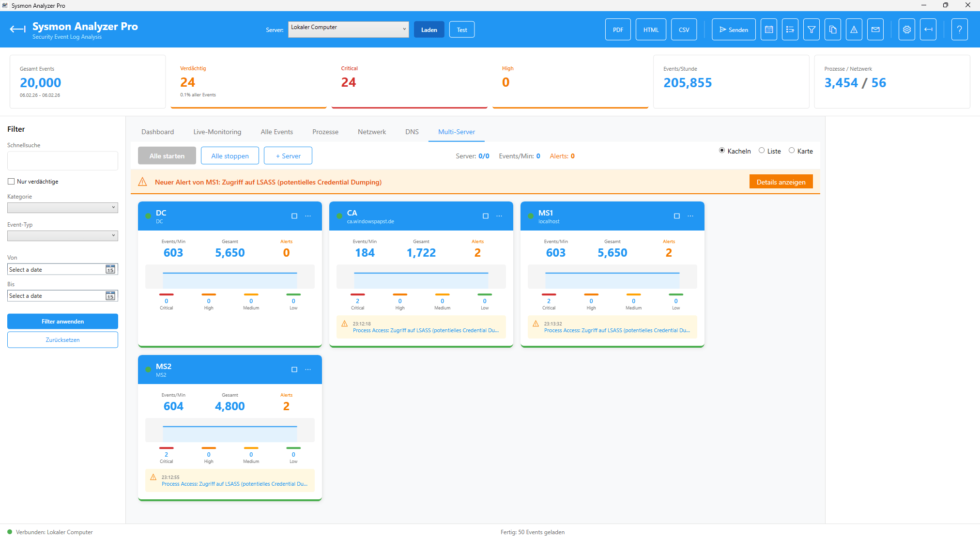Open help with the question mark icon
The height and width of the screenshot is (539, 980).
959,30
